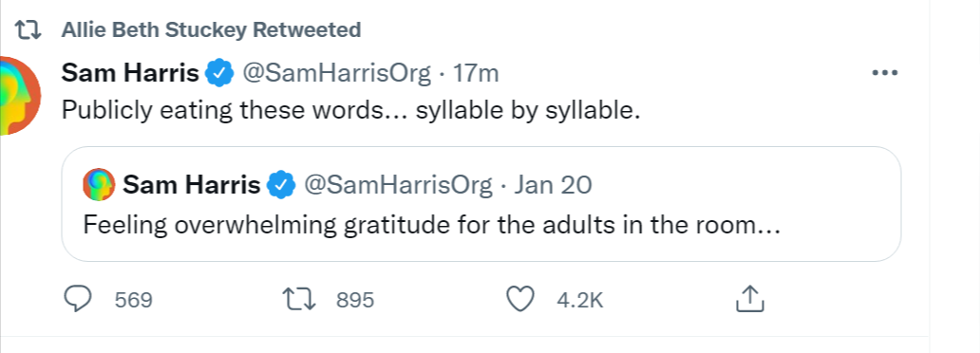Click the Jan 20 date in quoted tweet
Viewport: 980px width, 353px height.
click(553, 185)
